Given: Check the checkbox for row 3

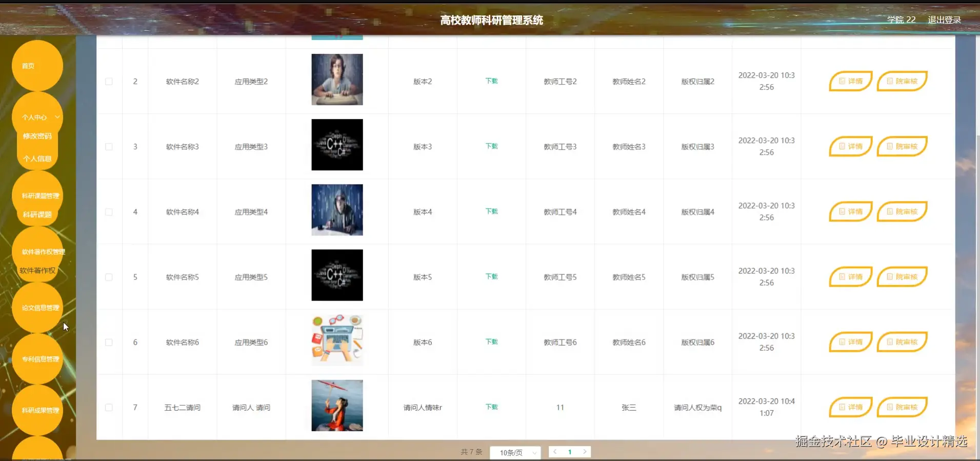Looking at the screenshot, I should (109, 147).
